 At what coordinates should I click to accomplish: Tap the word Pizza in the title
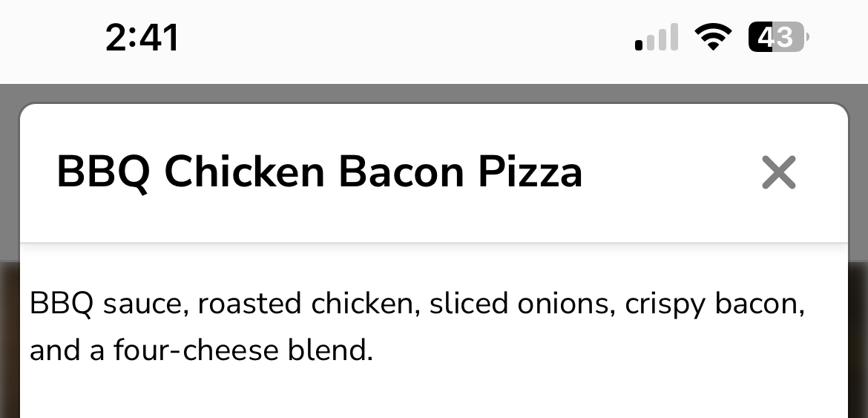pos(530,173)
